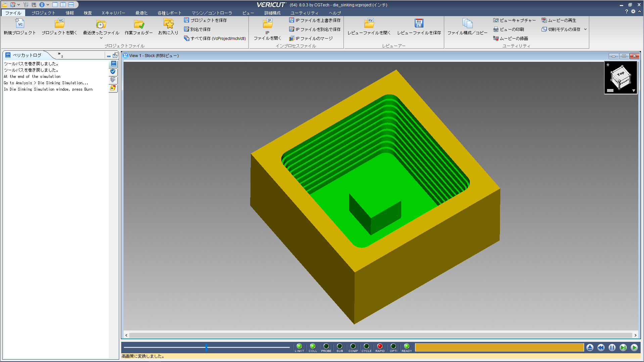This screenshot has height=362, width=644.
Task: Click ムービーの再生 movie playback button
Action: (559, 20)
